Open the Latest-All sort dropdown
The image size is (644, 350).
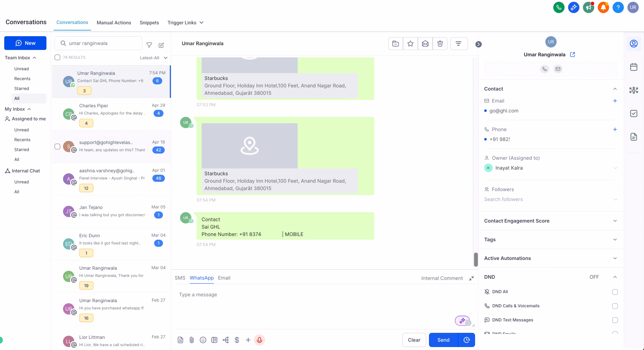tap(153, 58)
